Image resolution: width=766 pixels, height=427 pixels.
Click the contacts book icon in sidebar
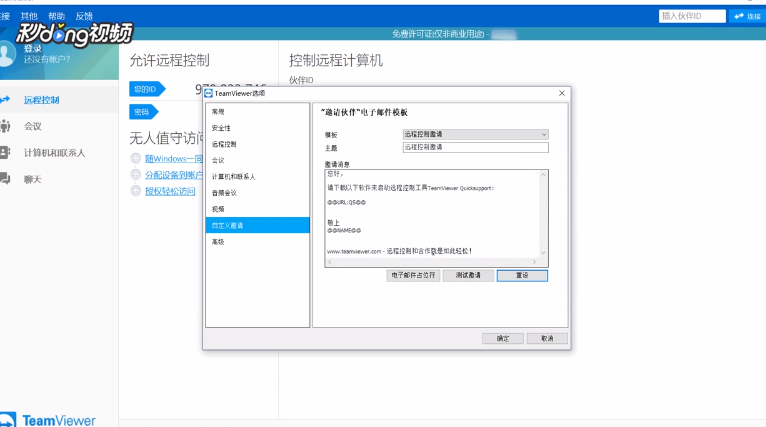[x=5, y=152]
